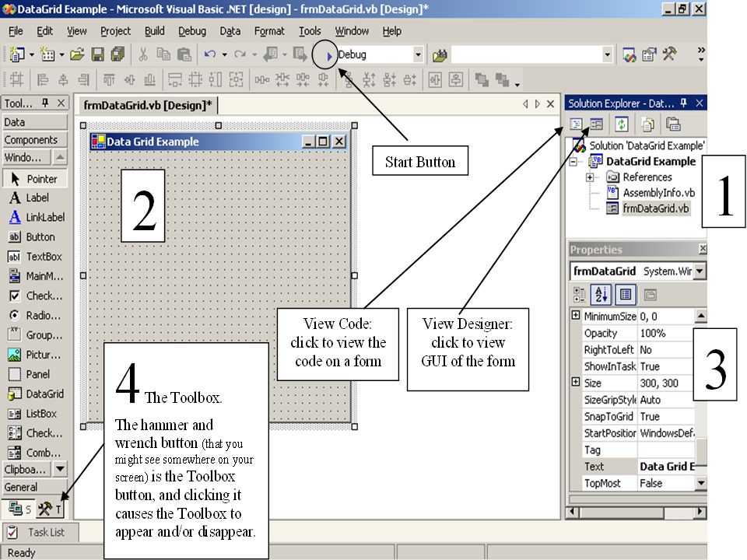Open Toolbox via the main toolbar hammer icon
The image size is (747, 560).
(x=669, y=54)
